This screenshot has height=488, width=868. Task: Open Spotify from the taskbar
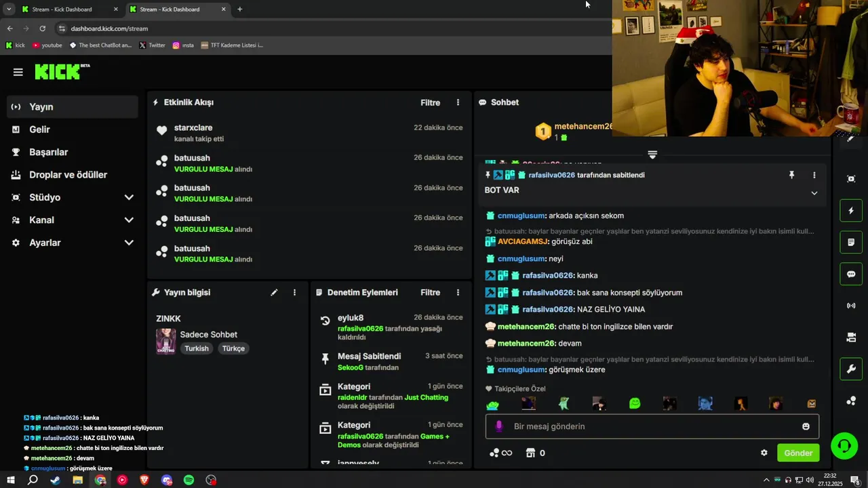tap(189, 480)
